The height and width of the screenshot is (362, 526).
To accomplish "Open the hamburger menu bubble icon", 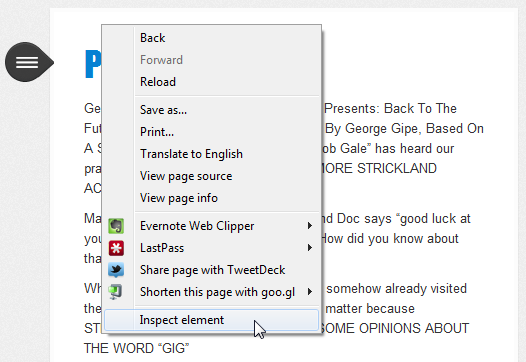I will 29,62.
